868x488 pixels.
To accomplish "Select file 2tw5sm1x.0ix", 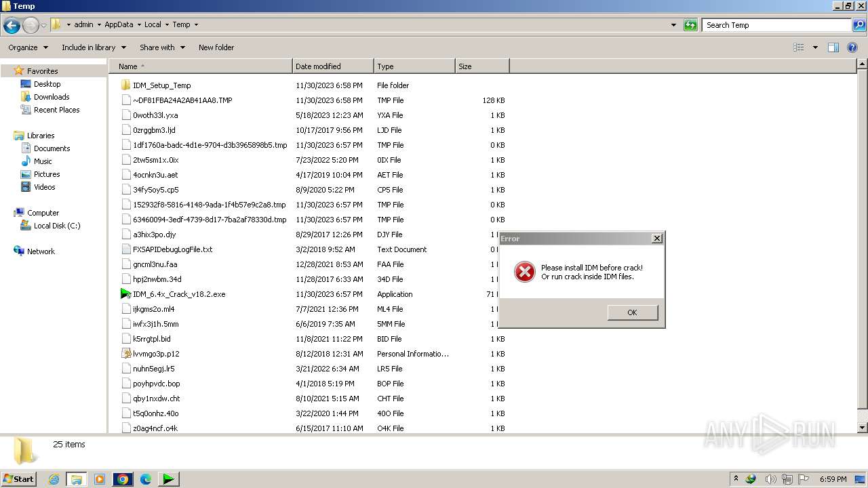I will coord(156,160).
